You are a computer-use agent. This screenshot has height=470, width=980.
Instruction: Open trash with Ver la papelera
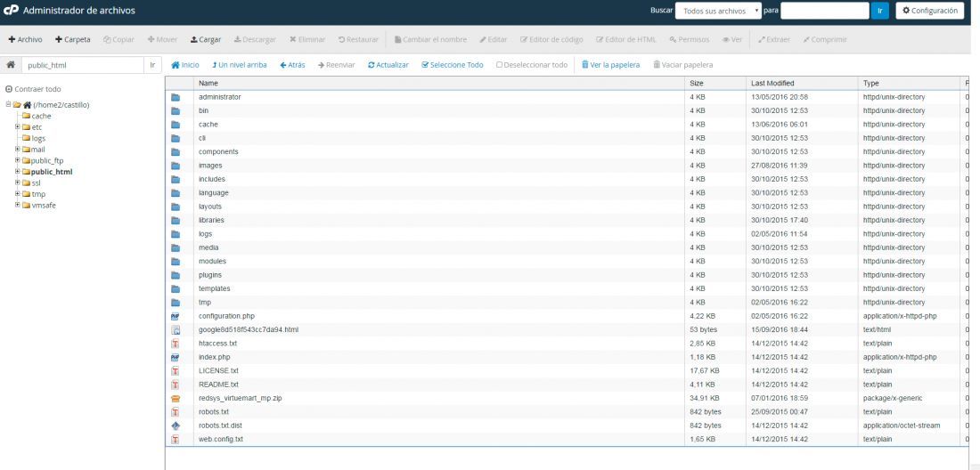[x=610, y=65]
